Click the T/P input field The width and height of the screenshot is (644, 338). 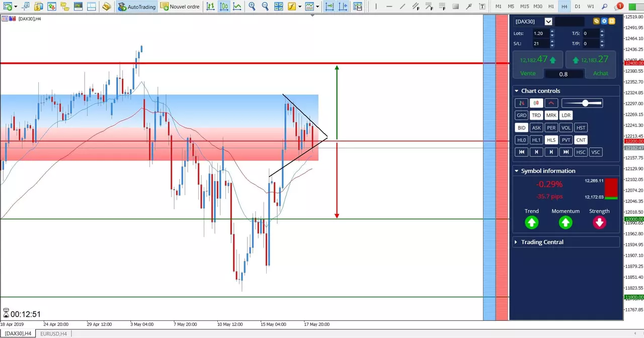590,44
